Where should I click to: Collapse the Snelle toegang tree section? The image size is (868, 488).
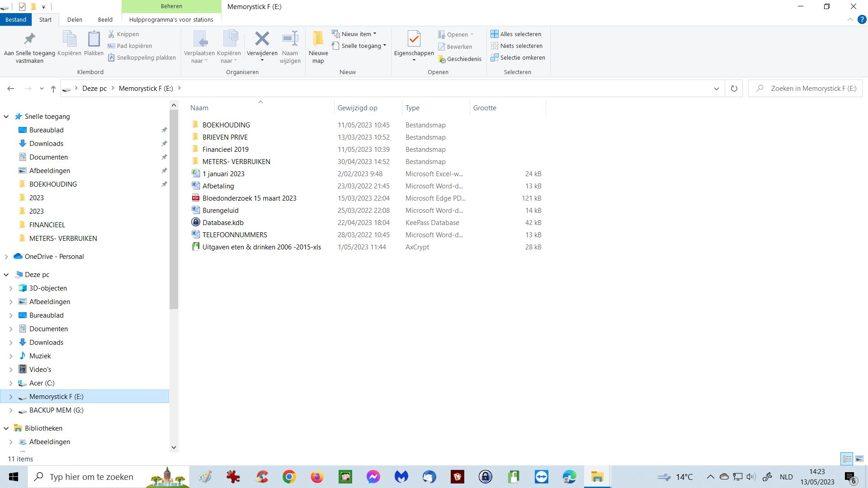coord(6,117)
